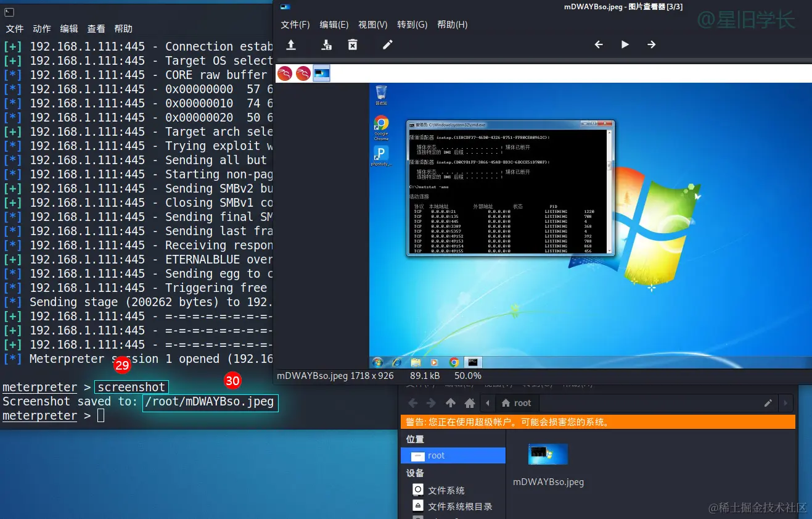Open the 文件(F) menu in image viewer

click(295, 25)
